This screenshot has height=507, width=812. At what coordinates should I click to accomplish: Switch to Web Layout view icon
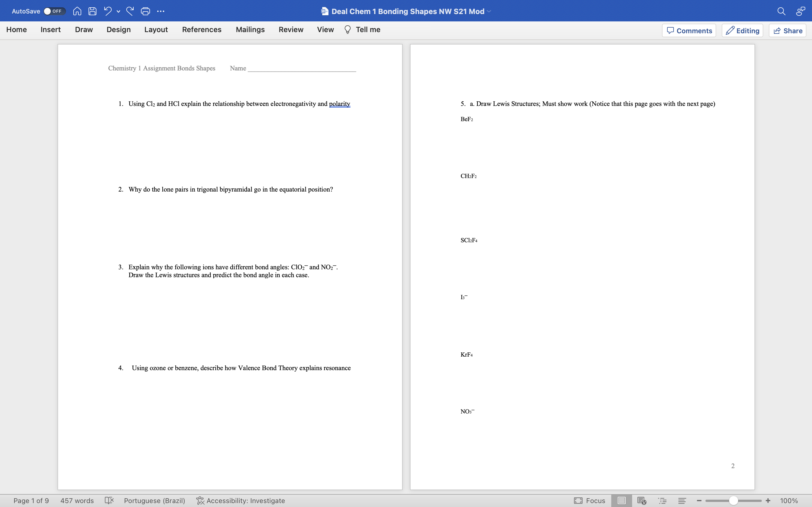coord(641,500)
